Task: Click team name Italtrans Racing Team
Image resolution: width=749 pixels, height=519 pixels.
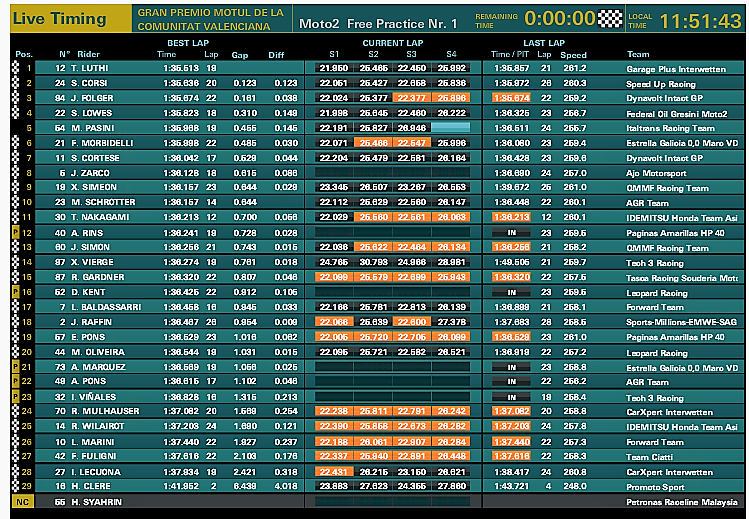Action: [671, 128]
